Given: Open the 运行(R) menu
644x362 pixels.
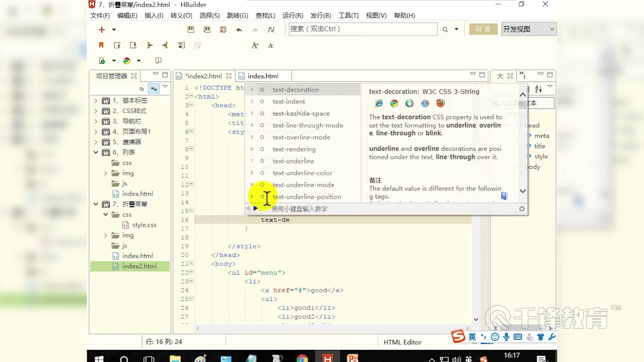Looking at the screenshot, I should [x=292, y=15].
